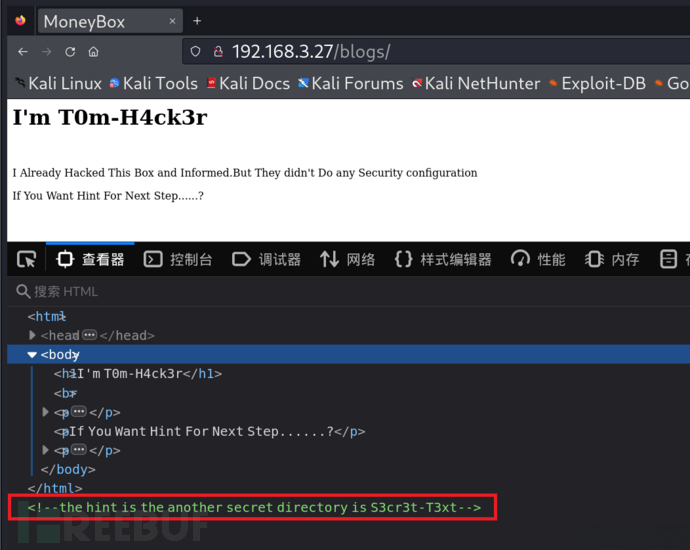
Task: Click ellipsis badge in first p node
Action: coord(79,412)
